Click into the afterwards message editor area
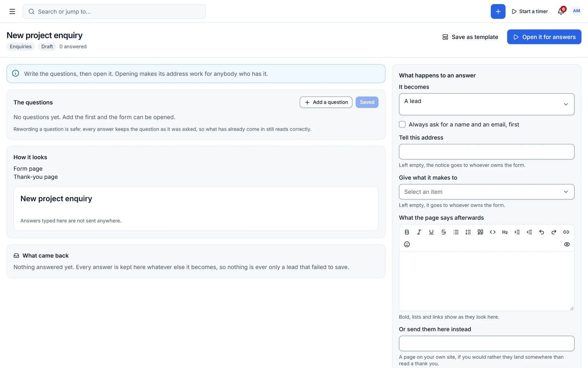 point(487,282)
